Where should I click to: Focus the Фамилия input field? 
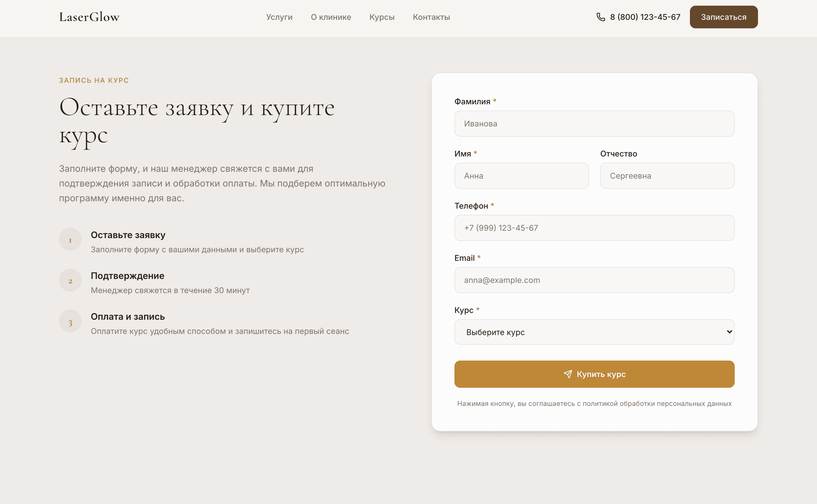coord(594,124)
